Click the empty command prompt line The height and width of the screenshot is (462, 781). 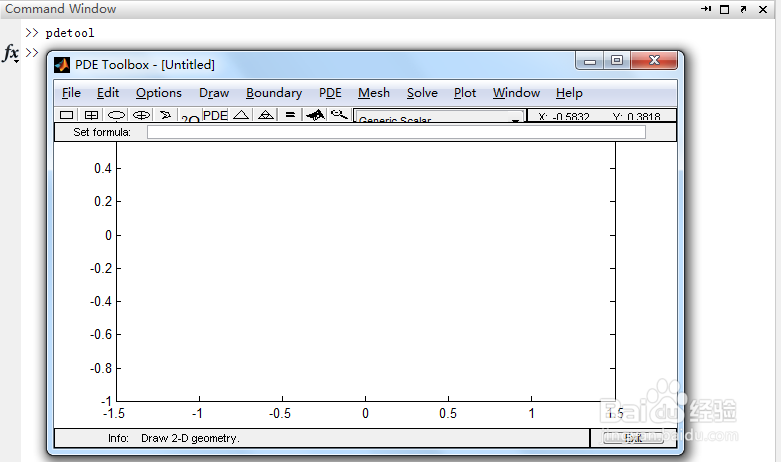point(32,52)
